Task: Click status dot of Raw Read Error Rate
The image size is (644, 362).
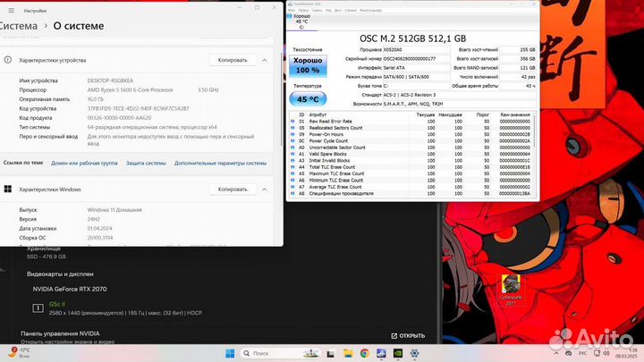Action: point(292,122)
